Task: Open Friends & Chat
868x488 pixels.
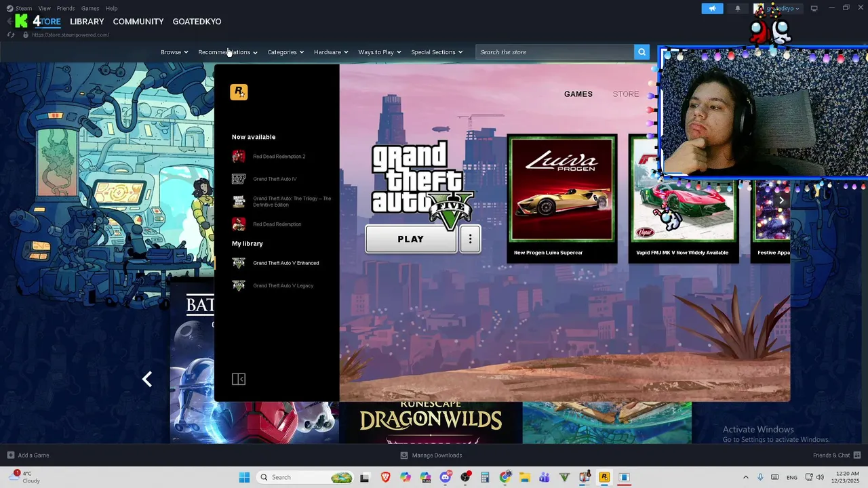Action: 837,455
